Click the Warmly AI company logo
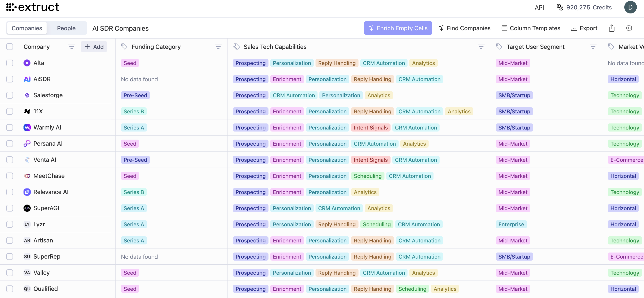 [x=27, y=127]
